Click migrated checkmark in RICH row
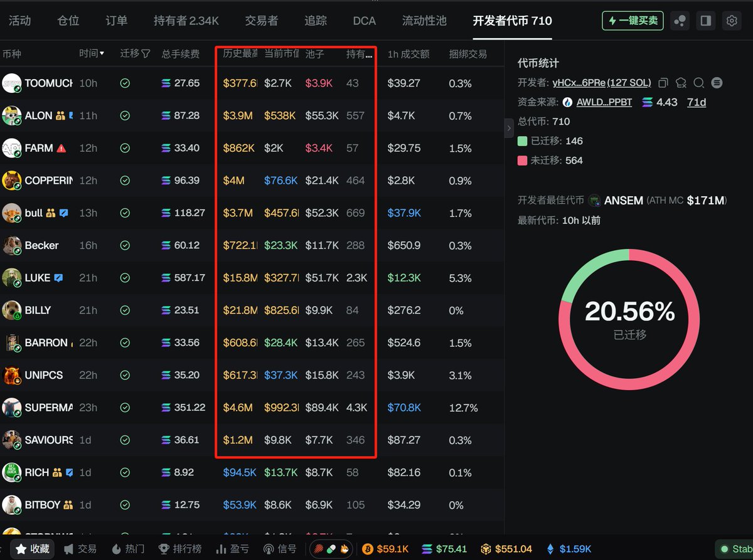 [125, 472]
